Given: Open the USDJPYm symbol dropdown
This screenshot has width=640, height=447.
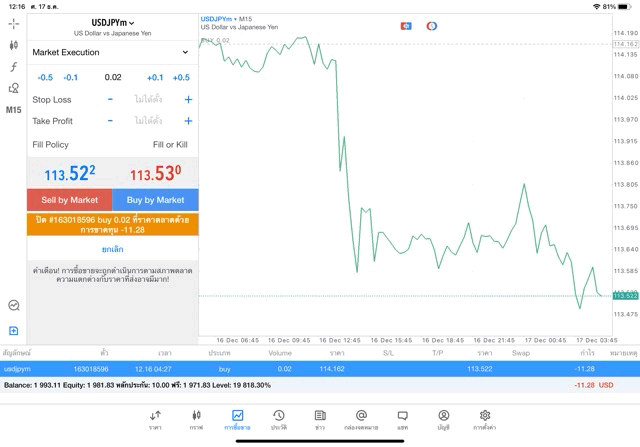Looking at the screenshot, I should [112, 23].
